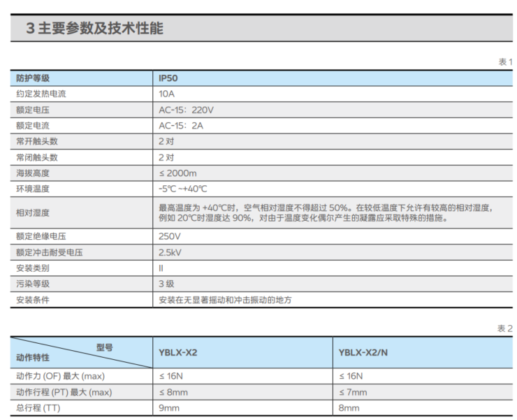Click the 250V value
The height and width of the screenshot is (420, 517).
[170, 237]
